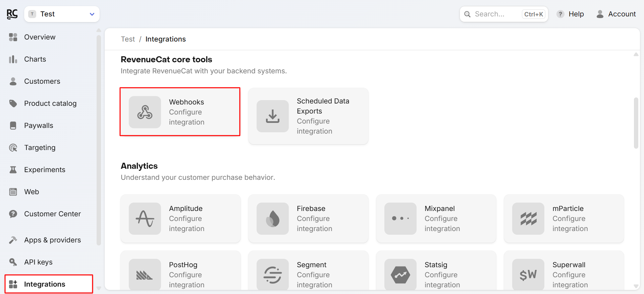Click the RevenueCat RC logo
The image size is (644, 294).
12,14
